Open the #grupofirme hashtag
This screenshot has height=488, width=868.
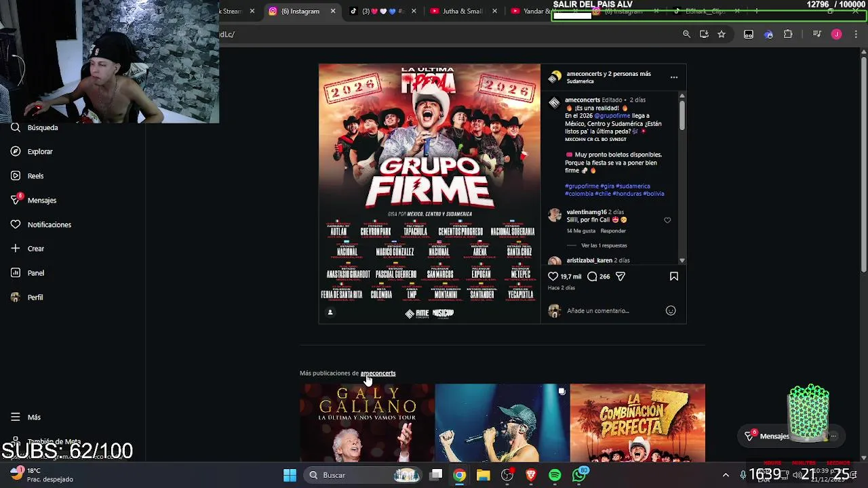click(582, 186)
